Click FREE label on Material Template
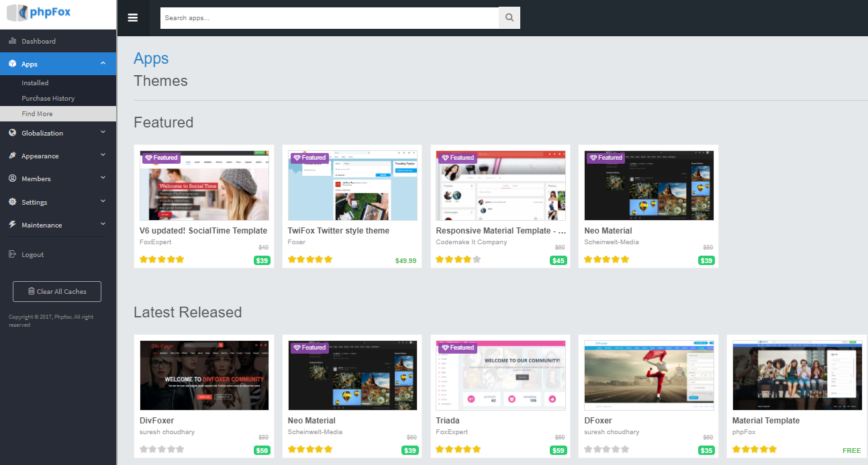The width and height of the screenshot is (868, 465). click(852, 450)
